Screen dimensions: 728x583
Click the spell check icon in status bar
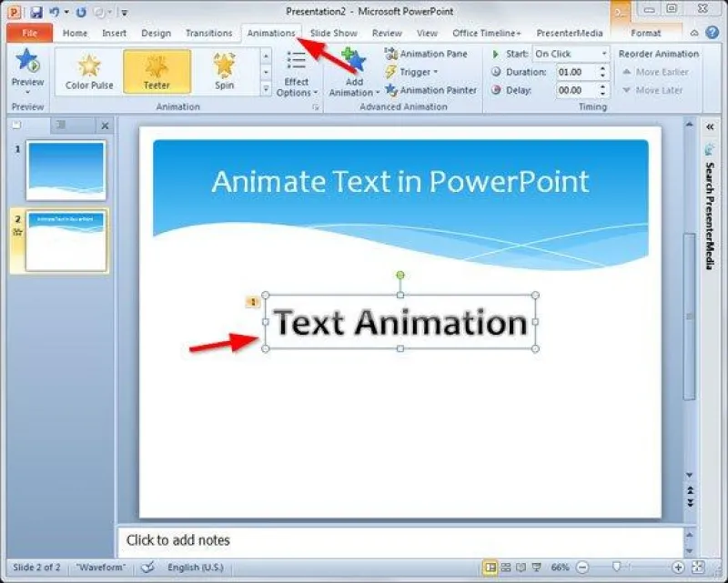tap(147, 567)
